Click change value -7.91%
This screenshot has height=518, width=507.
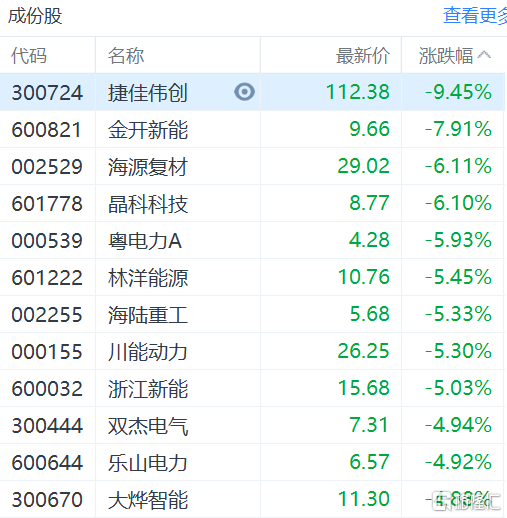458,129
